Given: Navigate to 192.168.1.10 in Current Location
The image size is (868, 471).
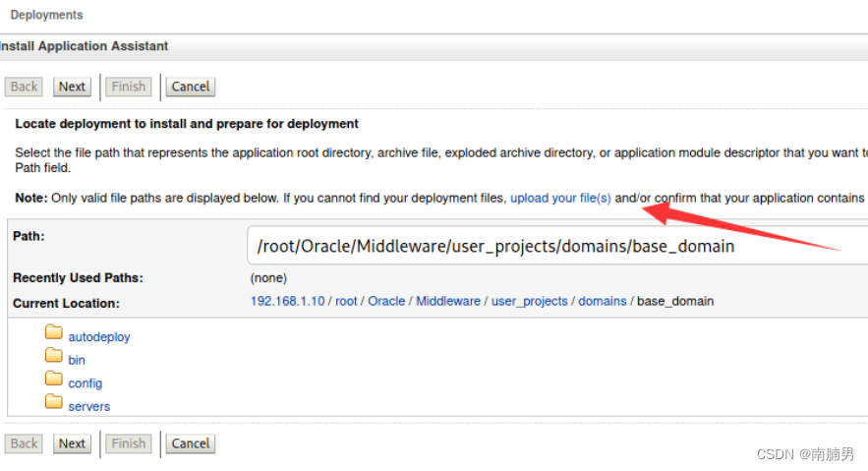Looking at the screenshot, I should [x=287, y=301].
